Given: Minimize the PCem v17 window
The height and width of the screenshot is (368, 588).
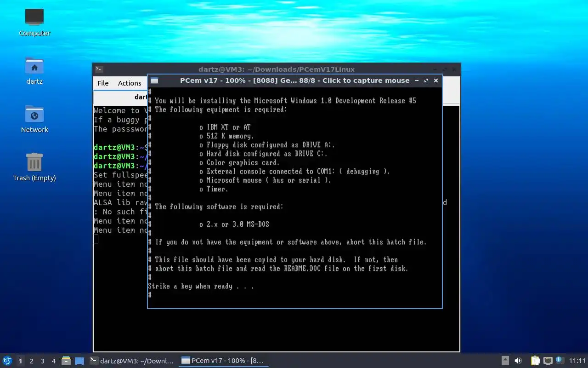Looking at the screenshot, I should pos(417,80).
